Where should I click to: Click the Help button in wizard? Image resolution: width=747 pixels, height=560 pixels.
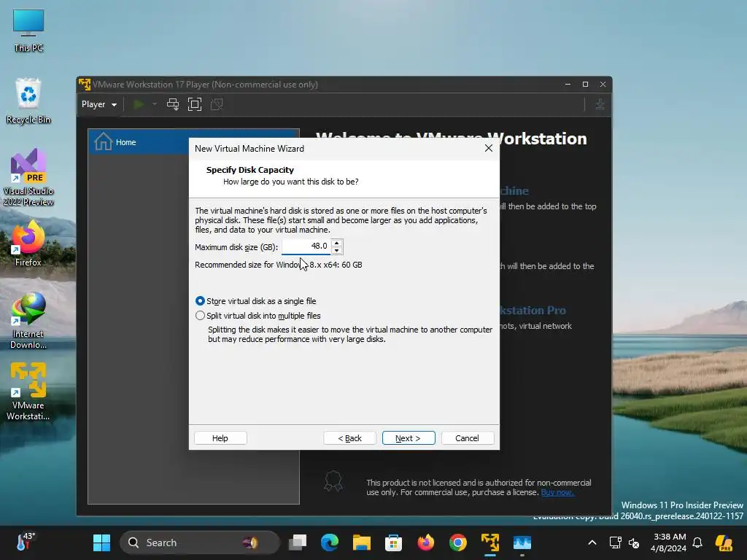[x=220, y=438]
